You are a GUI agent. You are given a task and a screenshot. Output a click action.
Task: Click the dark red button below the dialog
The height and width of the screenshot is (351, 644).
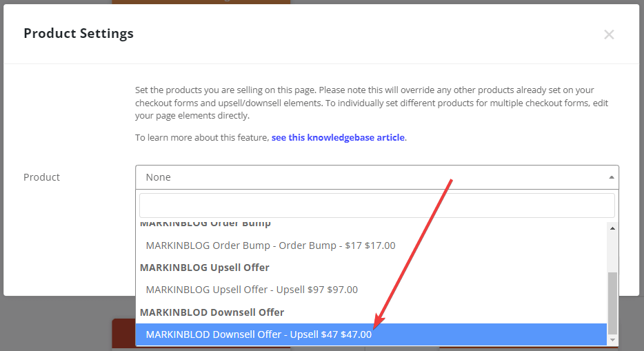click(123, 334)
